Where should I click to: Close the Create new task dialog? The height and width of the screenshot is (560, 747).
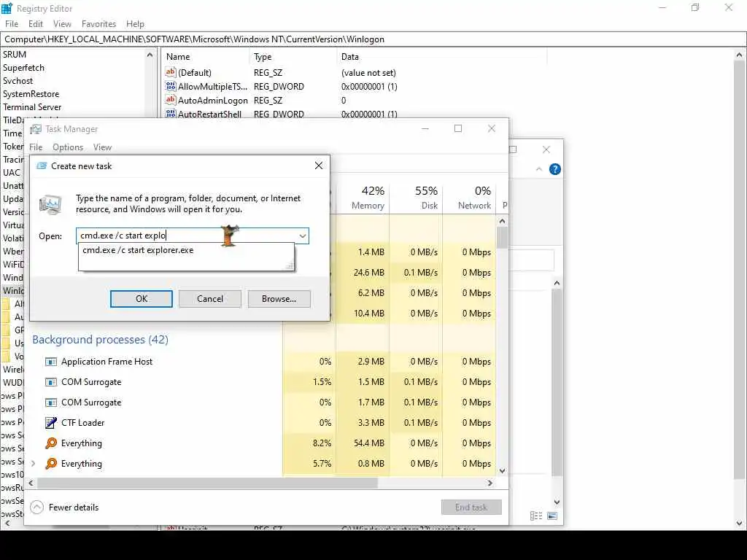point(319,166)
